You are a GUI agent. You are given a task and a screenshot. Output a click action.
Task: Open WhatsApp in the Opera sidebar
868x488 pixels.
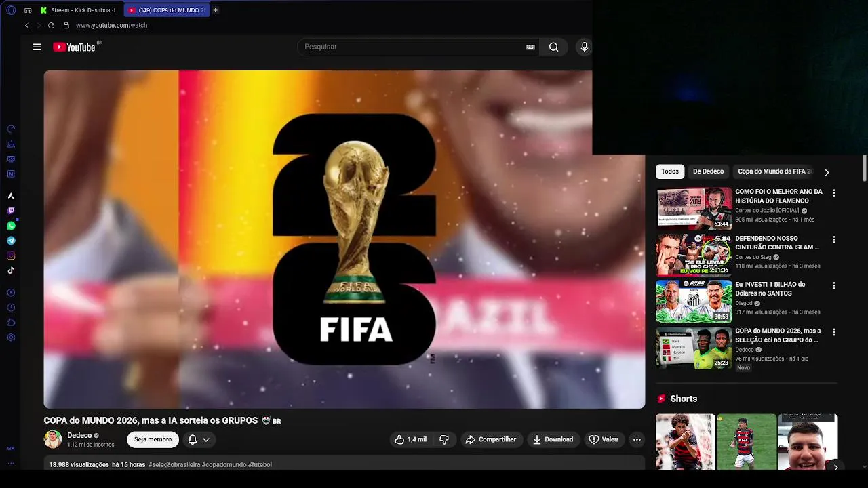11,226
